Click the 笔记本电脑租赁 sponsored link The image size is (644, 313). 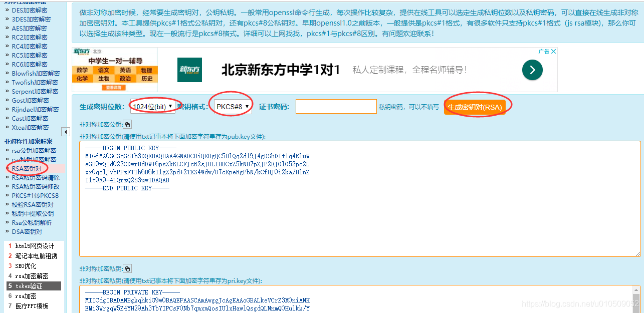36,256
